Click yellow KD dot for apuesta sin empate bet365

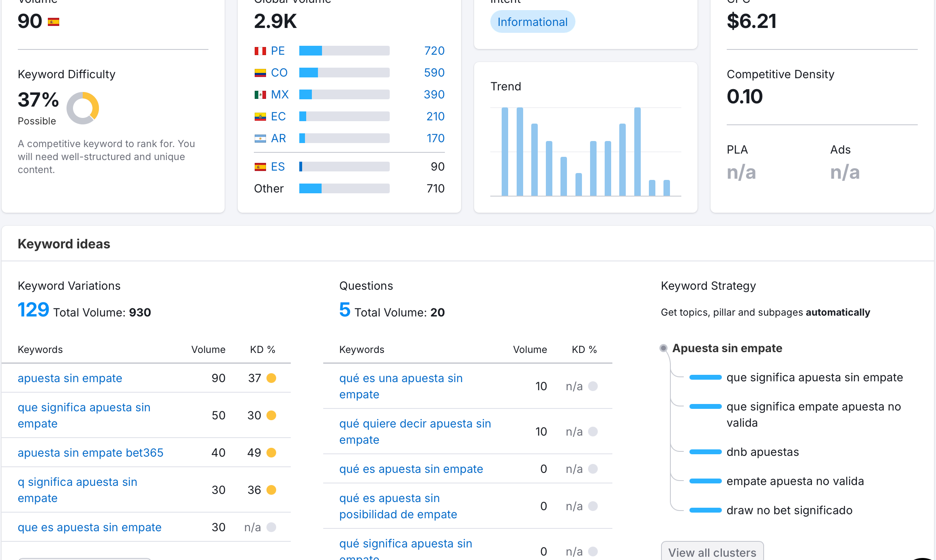(x=271, y=453)
